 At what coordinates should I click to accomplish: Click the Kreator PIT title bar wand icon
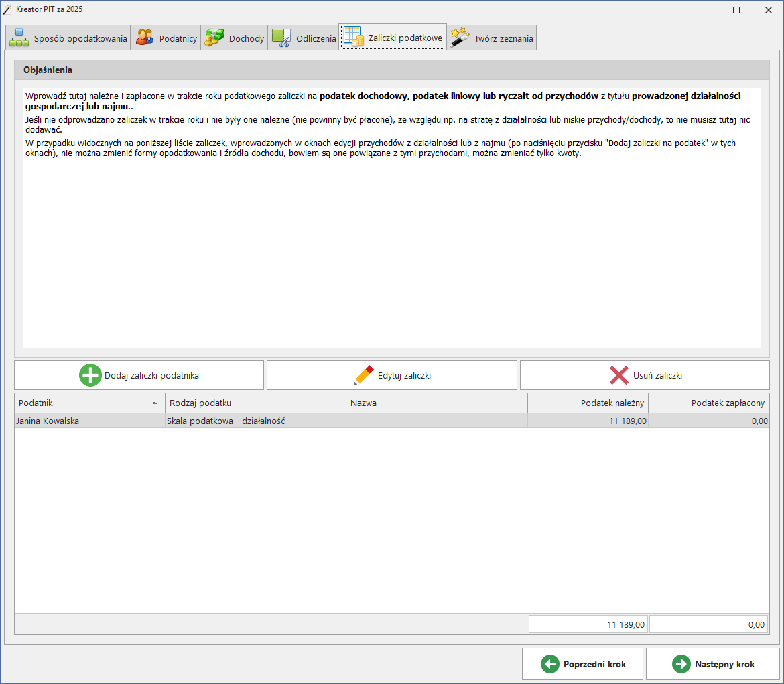click(7, 9)
